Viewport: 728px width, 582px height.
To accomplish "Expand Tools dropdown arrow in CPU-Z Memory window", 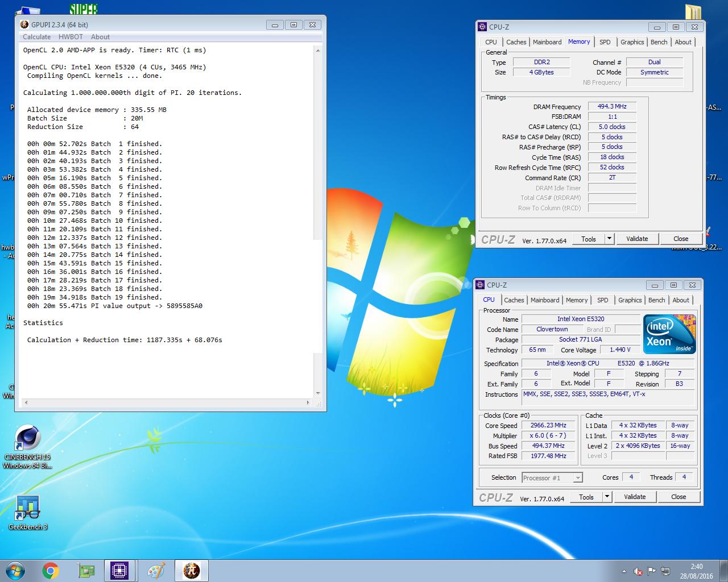I will coord(609,239).
